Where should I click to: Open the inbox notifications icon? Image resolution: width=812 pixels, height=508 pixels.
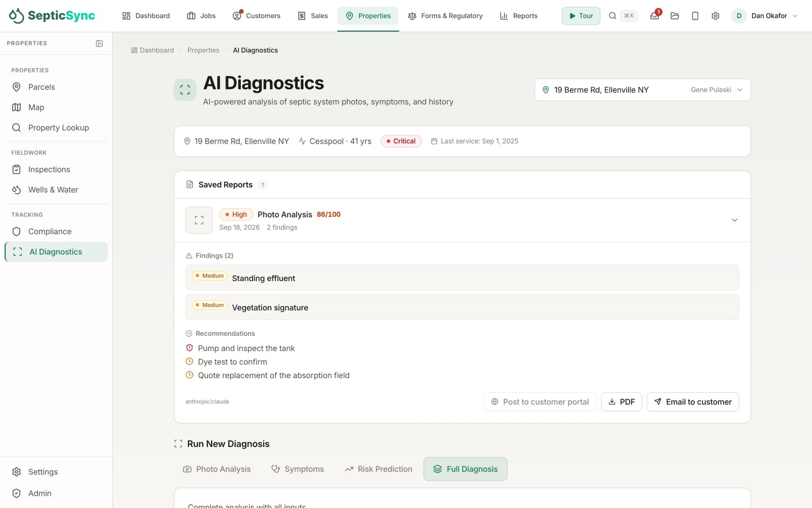[x=655, y=16]
